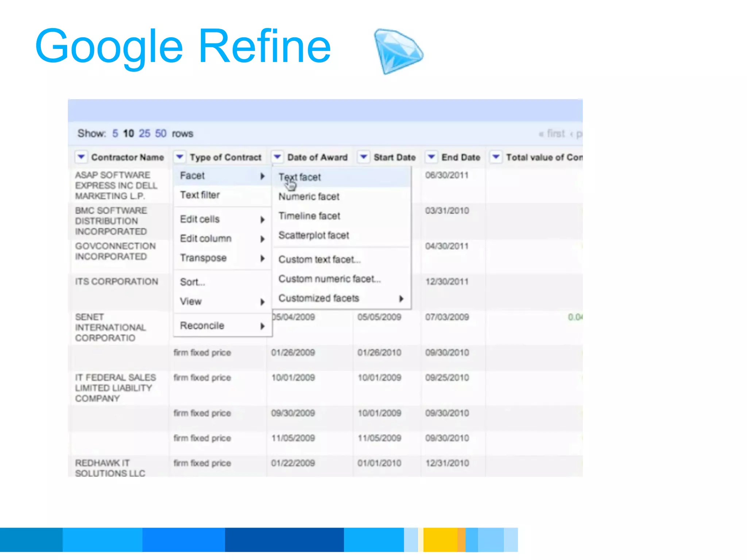Expand the Customized facets submenu
This screenshot has height=560, width=747.
342,298
